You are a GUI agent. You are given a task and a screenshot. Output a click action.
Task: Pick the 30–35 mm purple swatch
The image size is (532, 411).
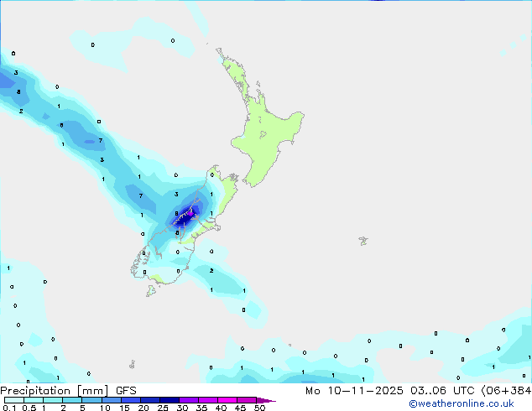point(189,400)
